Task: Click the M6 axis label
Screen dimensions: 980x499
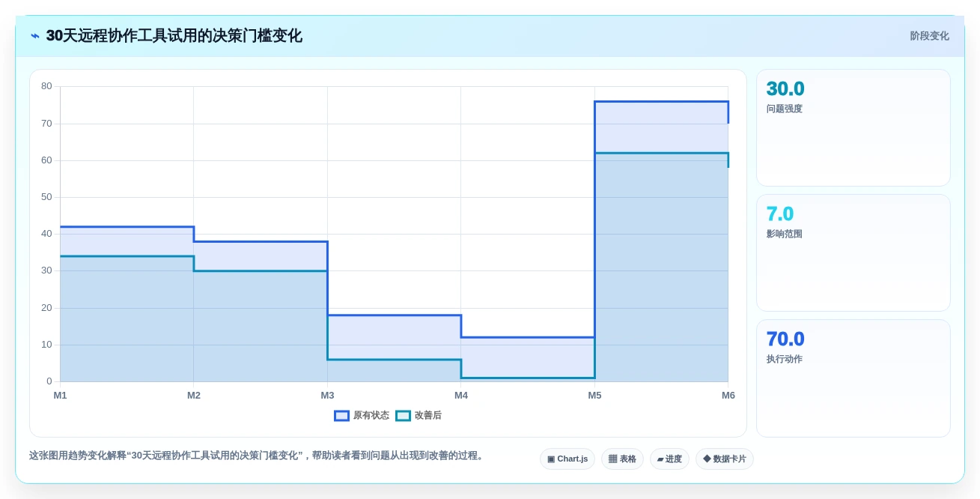Action: (728, 396)
